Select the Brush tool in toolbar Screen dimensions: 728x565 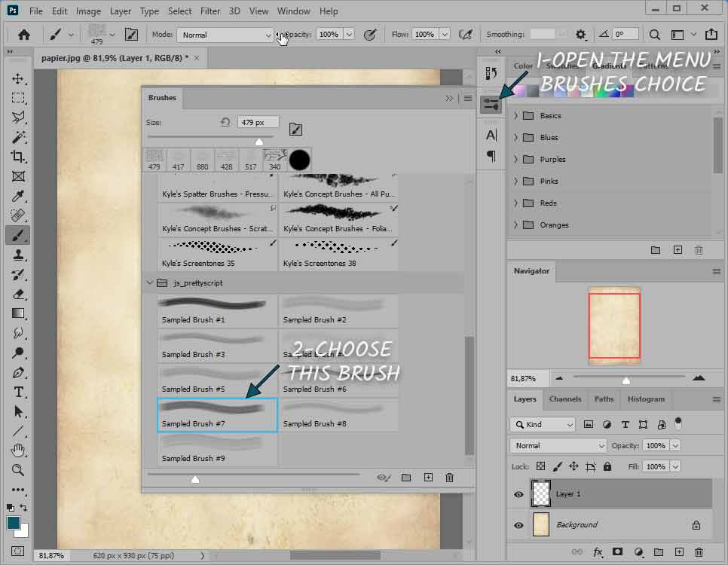coord(18,235)
